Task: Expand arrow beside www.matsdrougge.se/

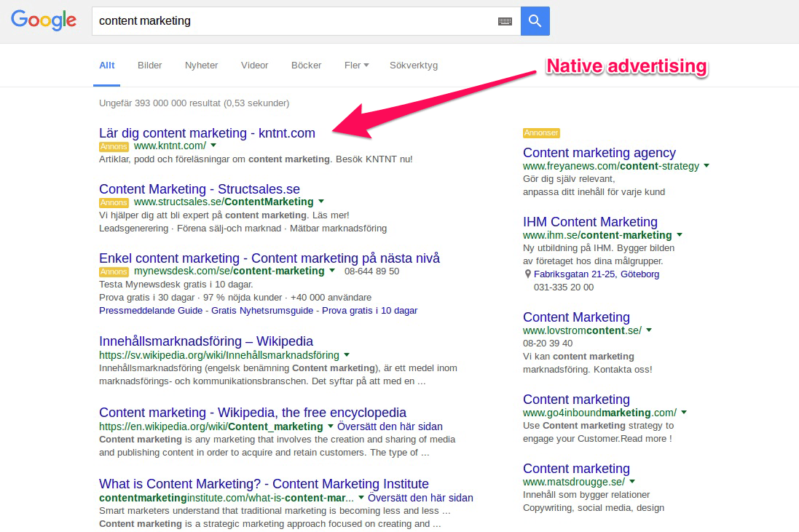Action: (x=632, y=482)
